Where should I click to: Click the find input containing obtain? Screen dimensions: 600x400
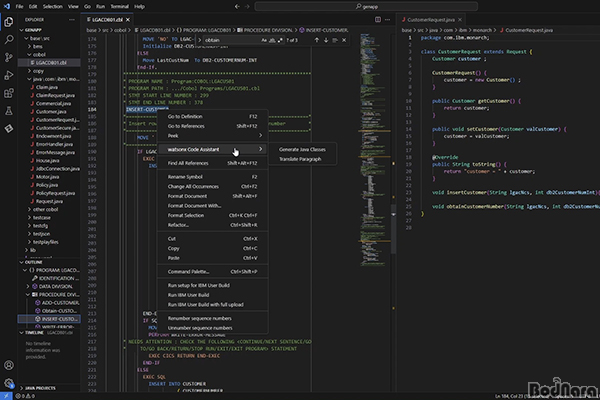pos(232,40)
